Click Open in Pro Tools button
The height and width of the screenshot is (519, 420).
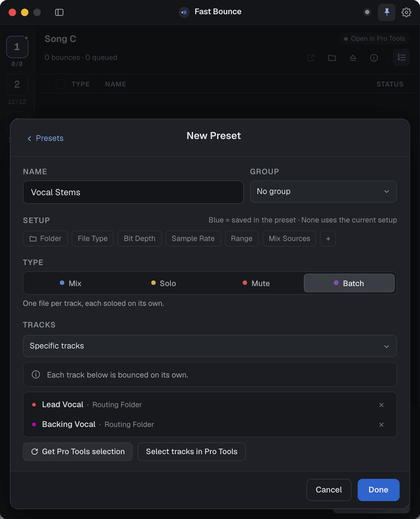[x=375, y=39]
